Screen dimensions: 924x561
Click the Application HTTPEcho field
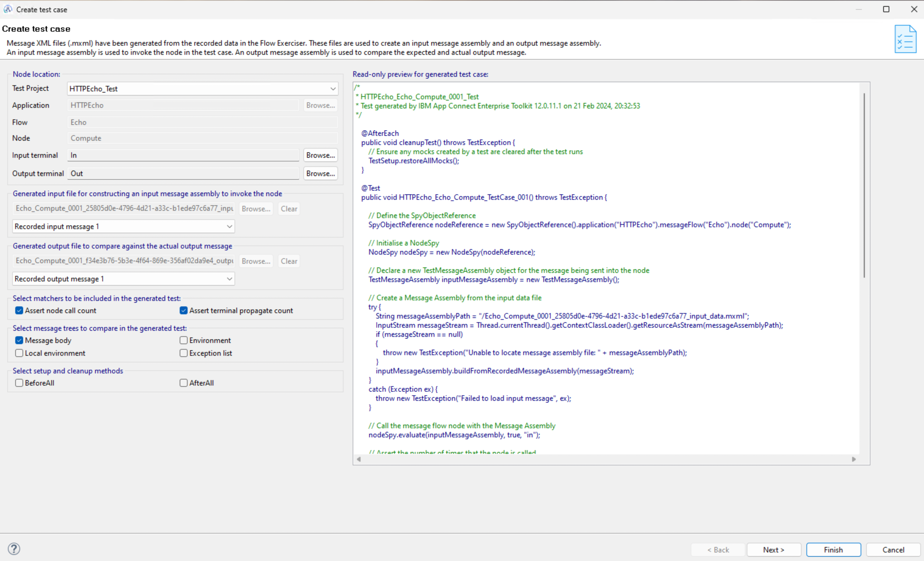183,105
